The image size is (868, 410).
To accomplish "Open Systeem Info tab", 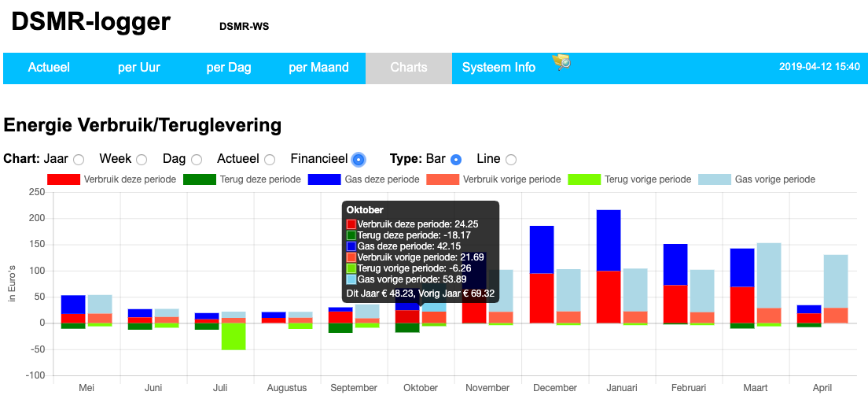I will point(498,68).
